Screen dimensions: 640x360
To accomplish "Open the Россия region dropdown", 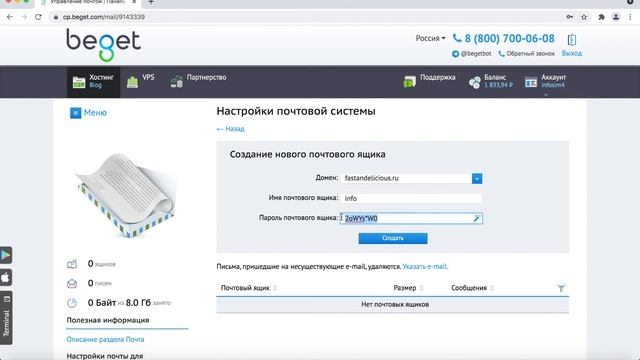I will pos(430,38).
